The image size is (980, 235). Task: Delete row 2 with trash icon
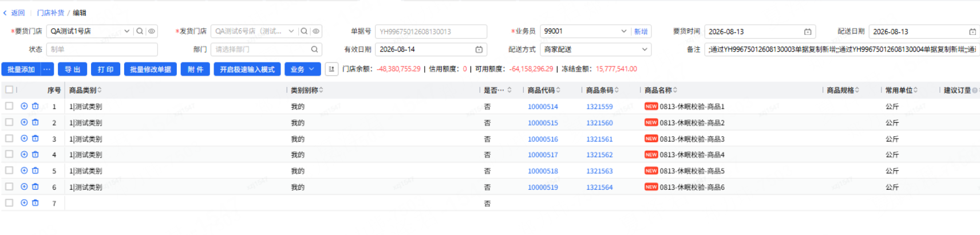click(x=35, y=122)
